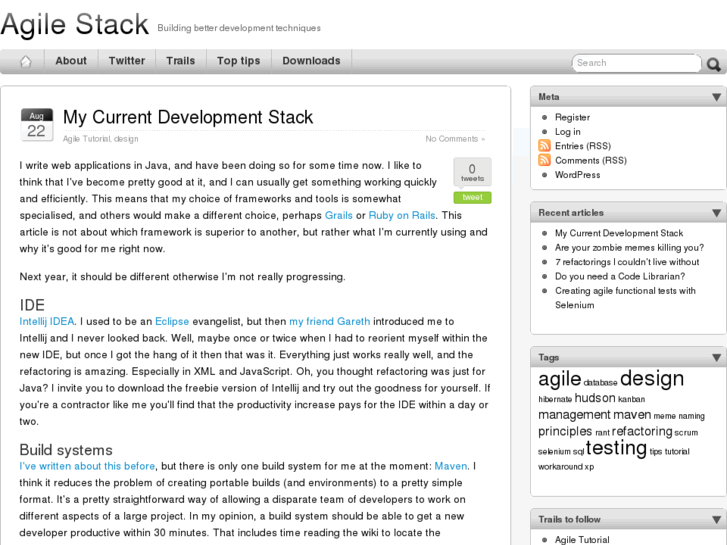The width and height of the screenshot is (727, 545).
Task: Open the Downloads menu item
Action: coord(311,61)
